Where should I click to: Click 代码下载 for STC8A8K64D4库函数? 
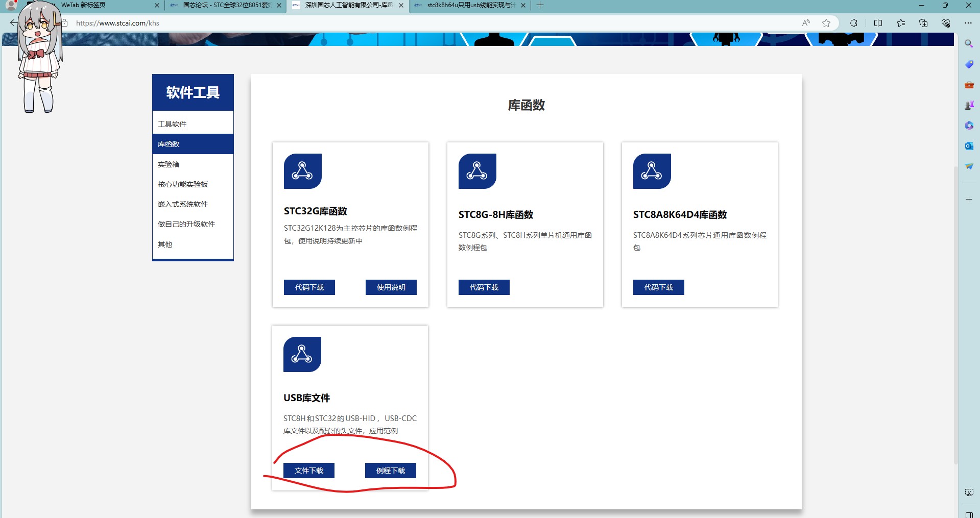[659, 287]
